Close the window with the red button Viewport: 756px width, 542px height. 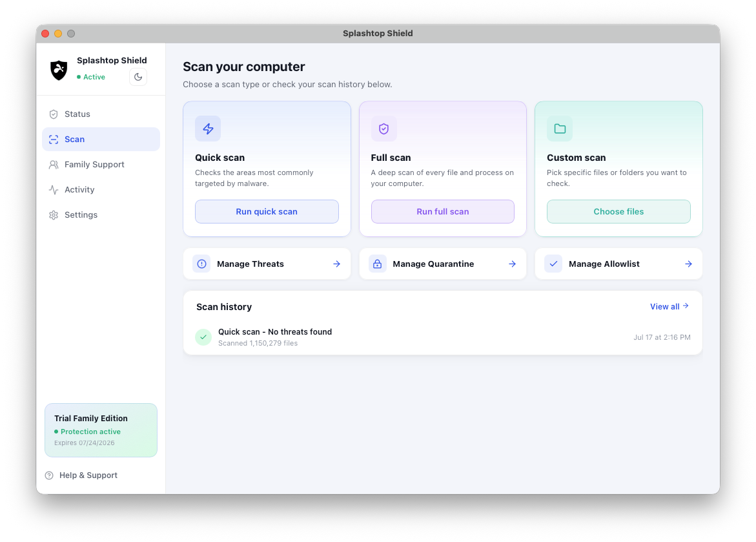pyautogui.click(x=45, y=34)
